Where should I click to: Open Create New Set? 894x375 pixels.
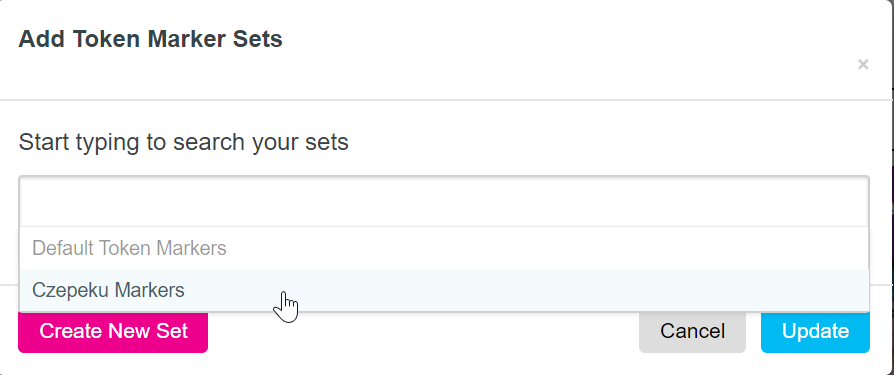click(113, 331)
